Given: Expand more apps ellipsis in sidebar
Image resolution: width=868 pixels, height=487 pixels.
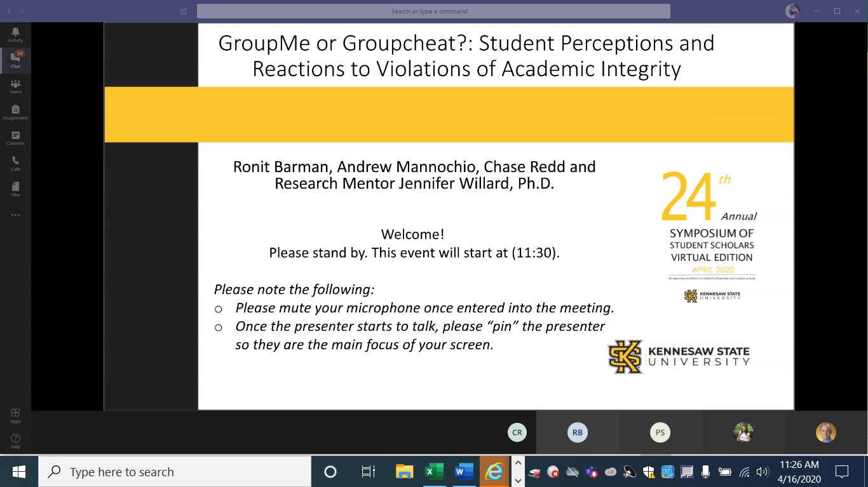Looking at the screenshot, I should coord(15,215).
